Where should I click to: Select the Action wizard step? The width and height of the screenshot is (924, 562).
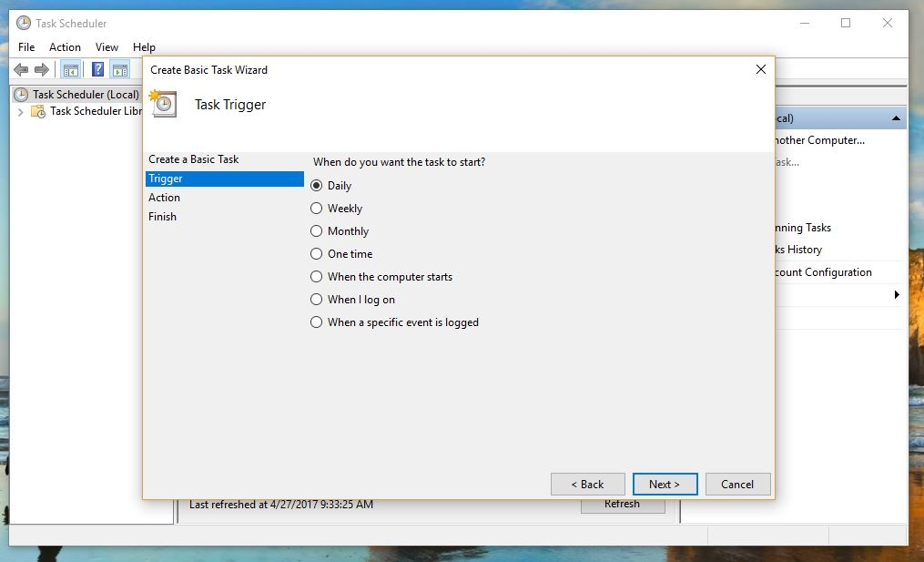(165, 198)
